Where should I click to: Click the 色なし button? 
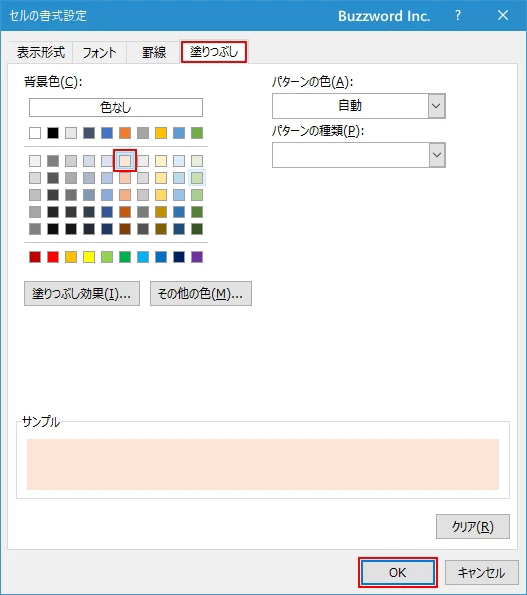pyautogui.click(x=116, y=107)
